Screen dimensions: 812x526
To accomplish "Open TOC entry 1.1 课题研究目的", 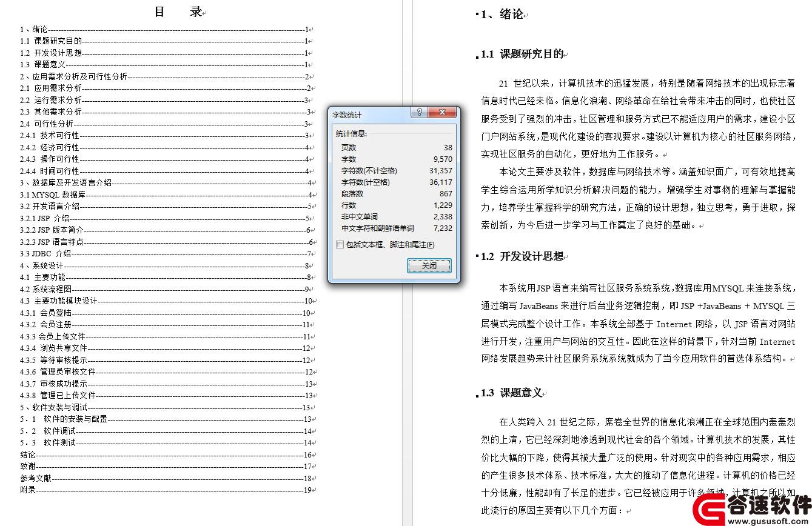I will coord(166,41).
